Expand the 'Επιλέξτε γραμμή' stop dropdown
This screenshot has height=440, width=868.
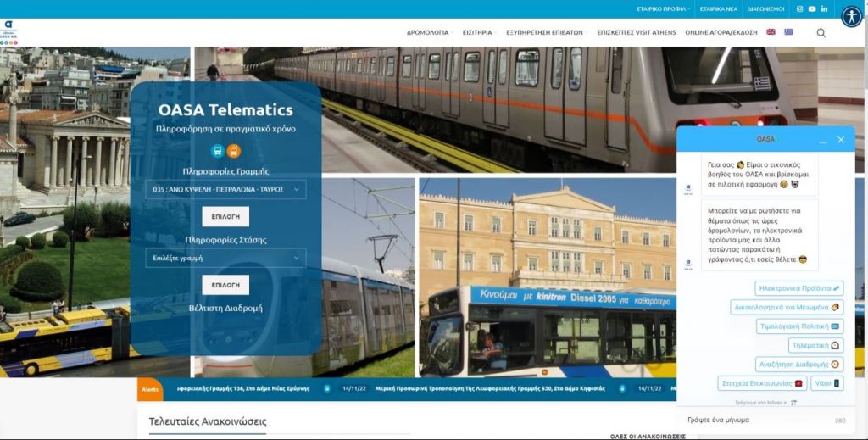pos(225,258)
